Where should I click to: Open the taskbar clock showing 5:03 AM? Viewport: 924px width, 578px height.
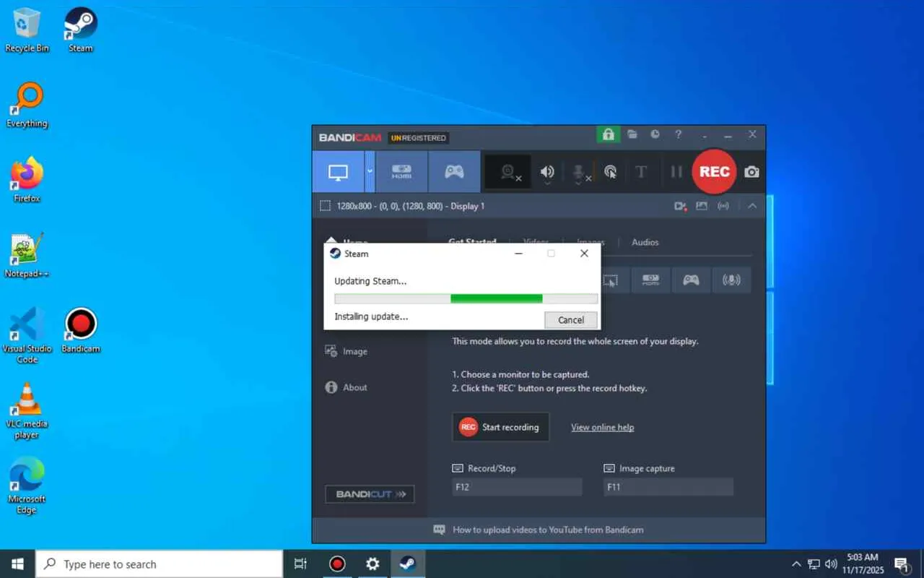coord(863,564)
